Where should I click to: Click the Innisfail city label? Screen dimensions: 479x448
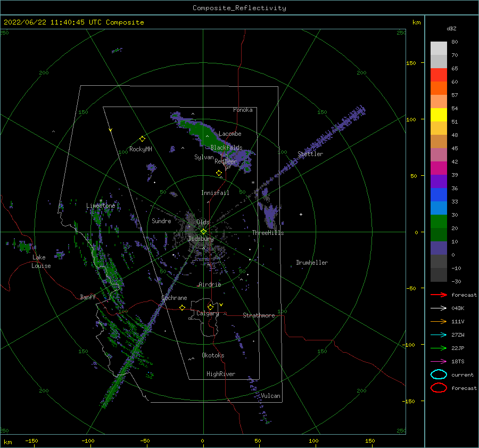[215, 193]
